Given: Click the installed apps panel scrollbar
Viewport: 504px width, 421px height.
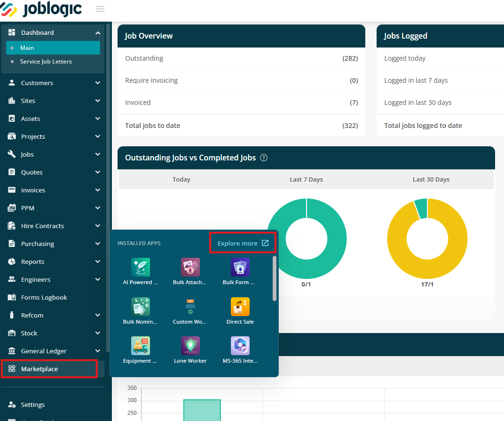Looking at the screenshot, I should (275, 278).
